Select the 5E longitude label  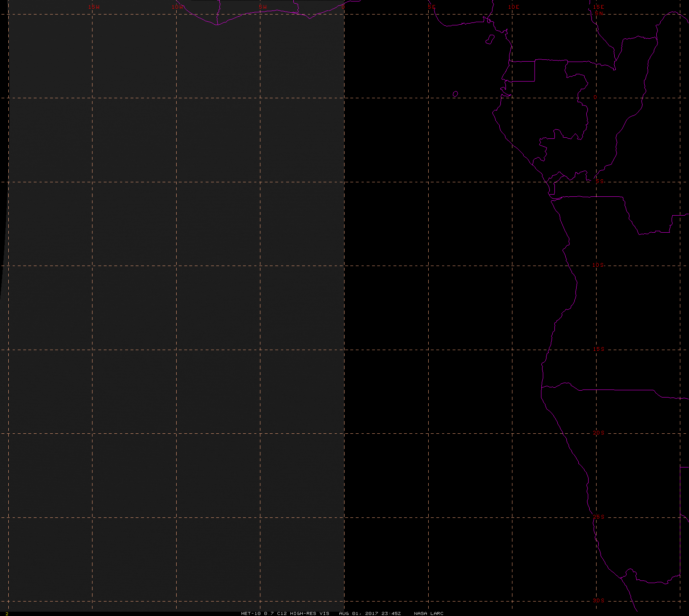(x=432, y=7)
